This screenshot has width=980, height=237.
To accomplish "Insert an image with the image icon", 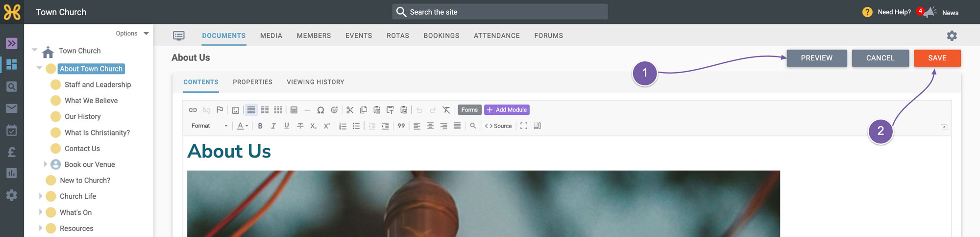I will (235, 110).
